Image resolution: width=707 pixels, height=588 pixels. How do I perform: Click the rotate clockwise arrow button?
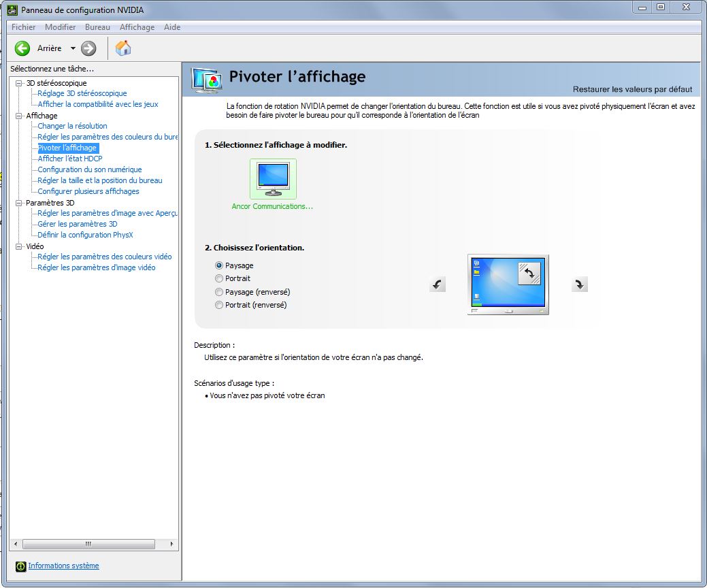coord(579,284)
